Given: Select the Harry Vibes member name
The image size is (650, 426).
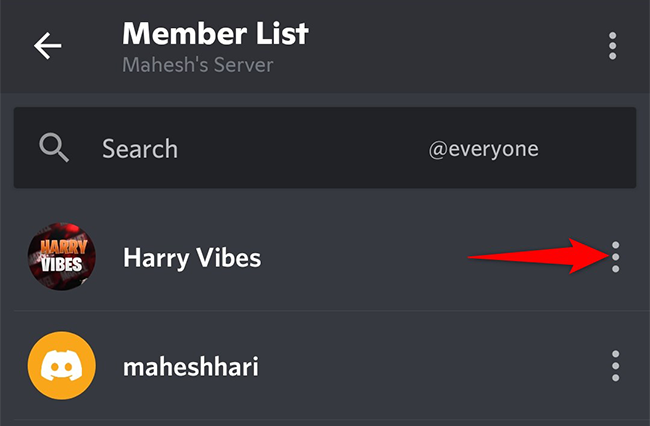Looking at the screenshot, I should [192, 258].
